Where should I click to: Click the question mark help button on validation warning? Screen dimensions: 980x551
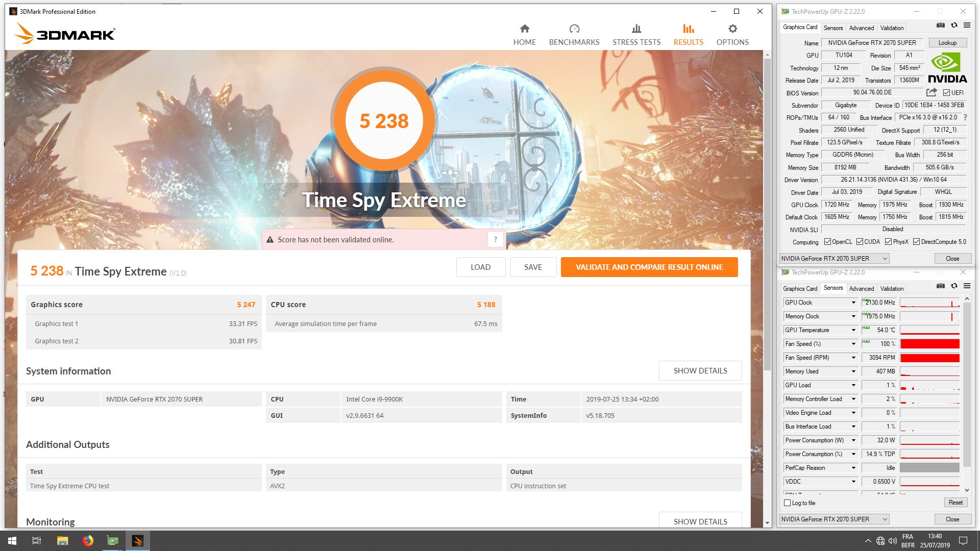click(495, 239)
